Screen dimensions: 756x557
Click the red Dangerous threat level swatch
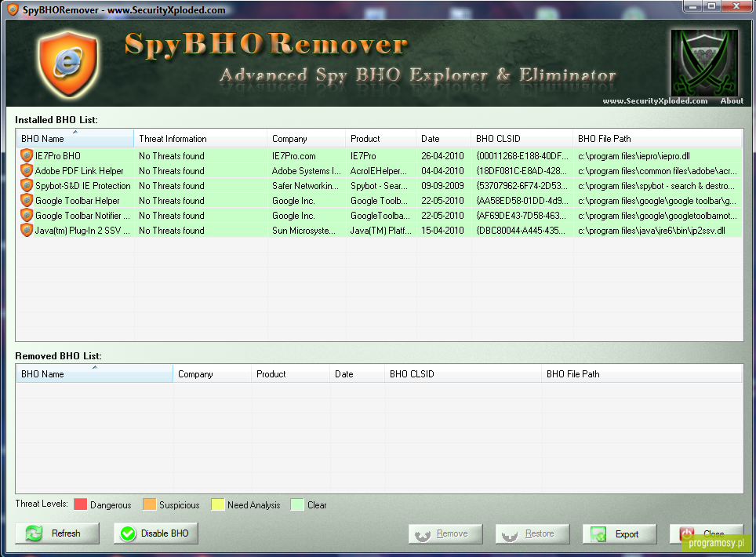click(81, 504)
